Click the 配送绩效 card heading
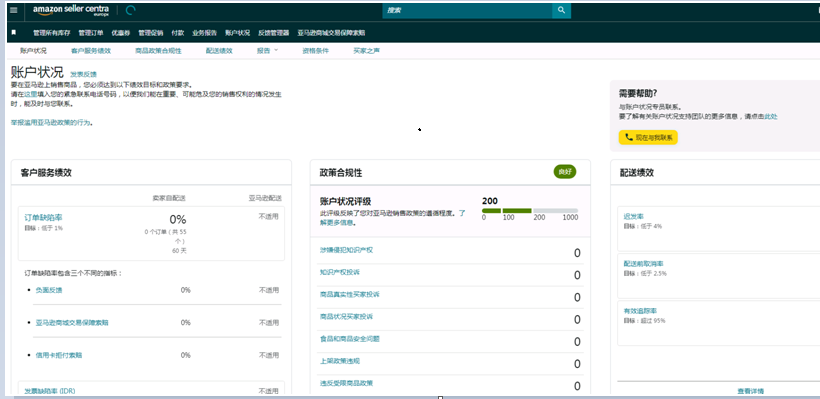This screenshot has height=399, width=820. 636,173
